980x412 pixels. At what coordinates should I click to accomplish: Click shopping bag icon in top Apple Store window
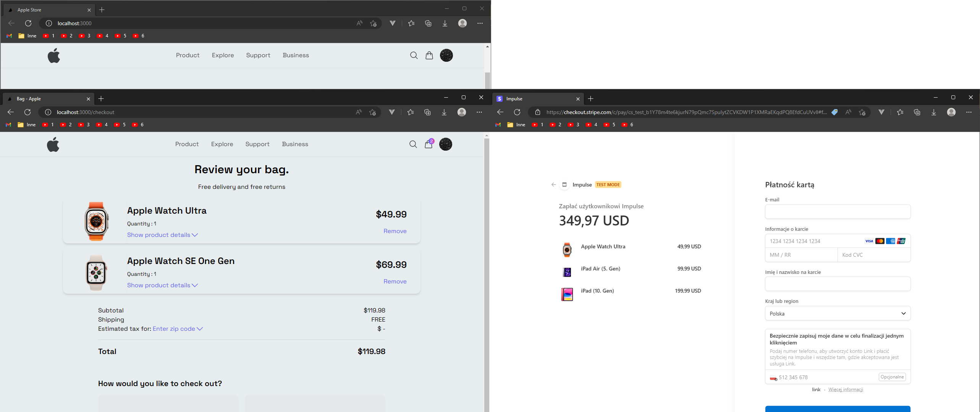pos(429,55)
